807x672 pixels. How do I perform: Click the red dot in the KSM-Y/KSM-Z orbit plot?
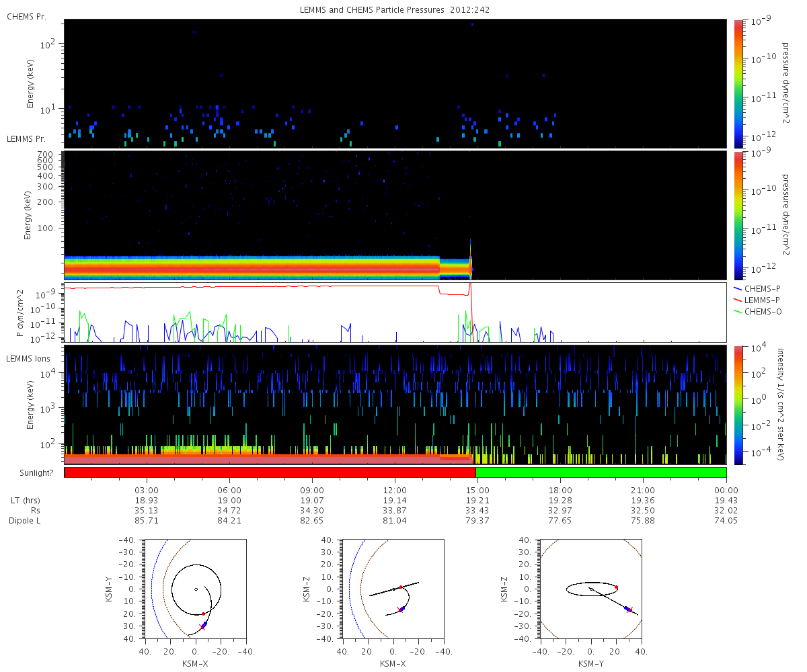[616, 587]
